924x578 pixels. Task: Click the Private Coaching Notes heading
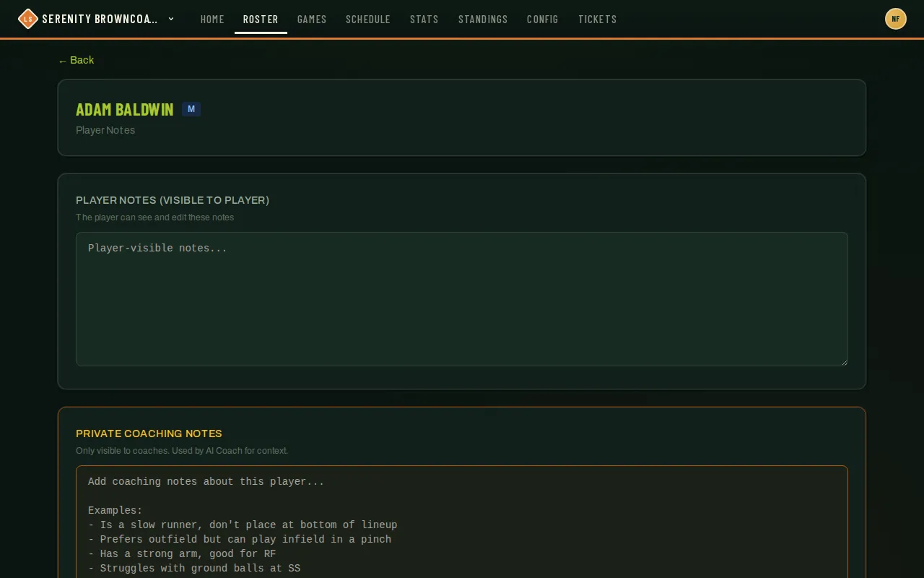pos(149,433)
